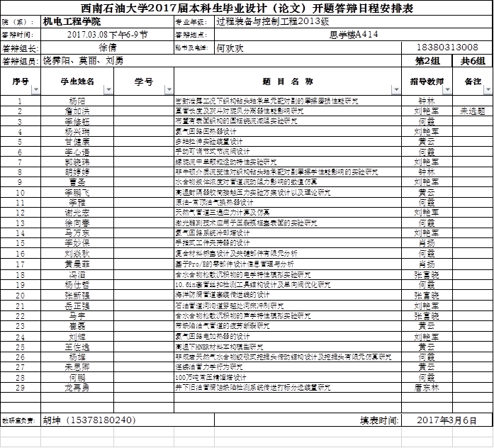Select the 思学楼A414 location cell
This screenshot has width=494, height=448.
[354, 34]
